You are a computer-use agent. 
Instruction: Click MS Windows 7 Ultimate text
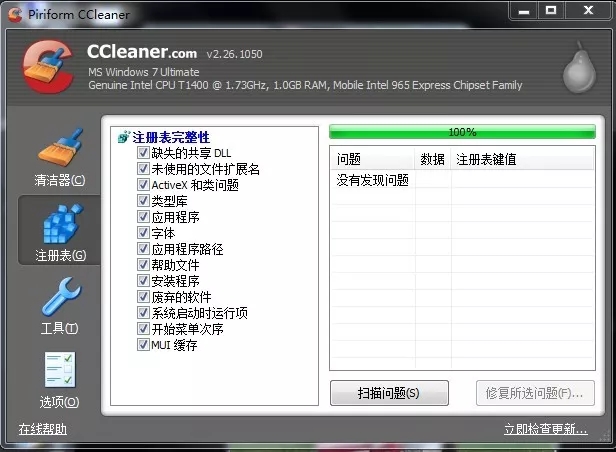[144, 72]
